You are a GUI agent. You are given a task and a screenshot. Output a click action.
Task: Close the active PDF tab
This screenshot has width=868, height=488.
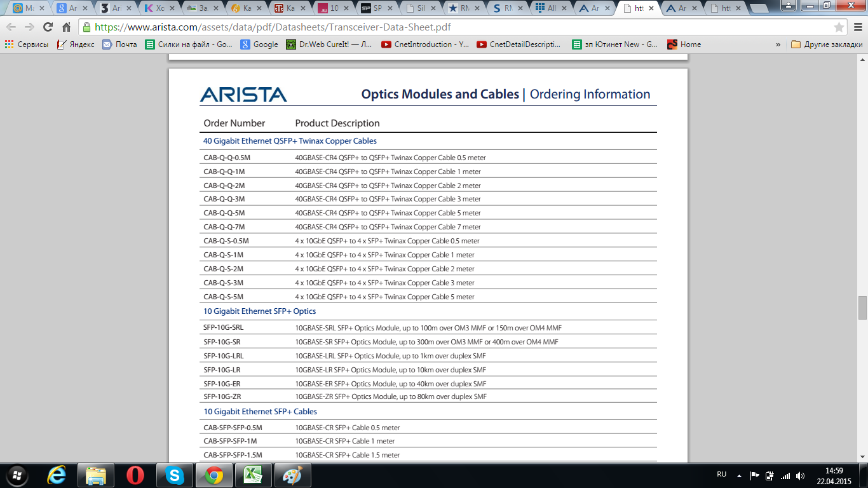[x=651, y=8]
